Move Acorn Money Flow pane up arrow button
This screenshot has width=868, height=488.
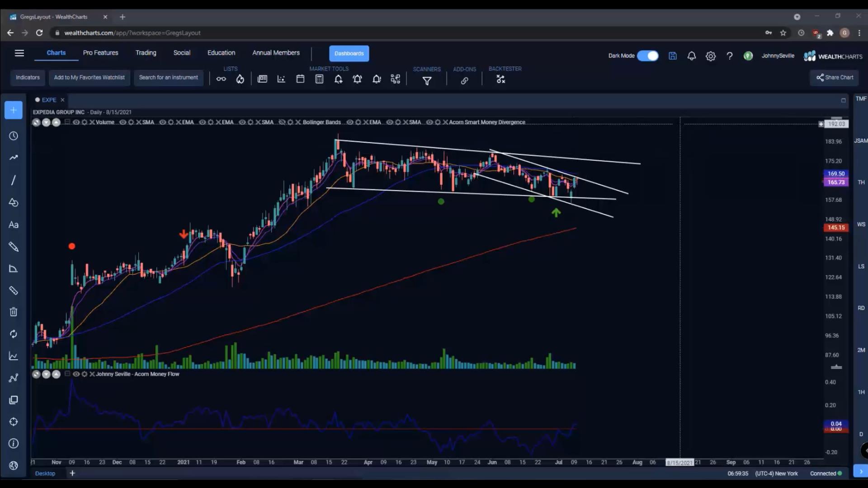click(x=56, y=374)
